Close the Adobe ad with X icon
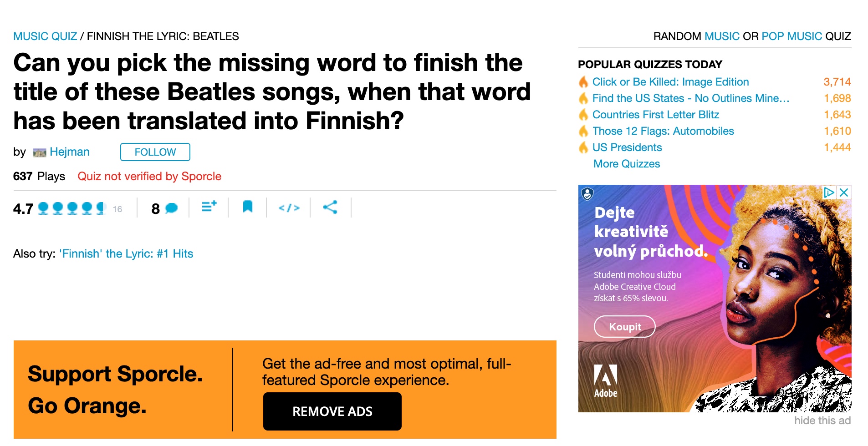 [x=844, y=192]
